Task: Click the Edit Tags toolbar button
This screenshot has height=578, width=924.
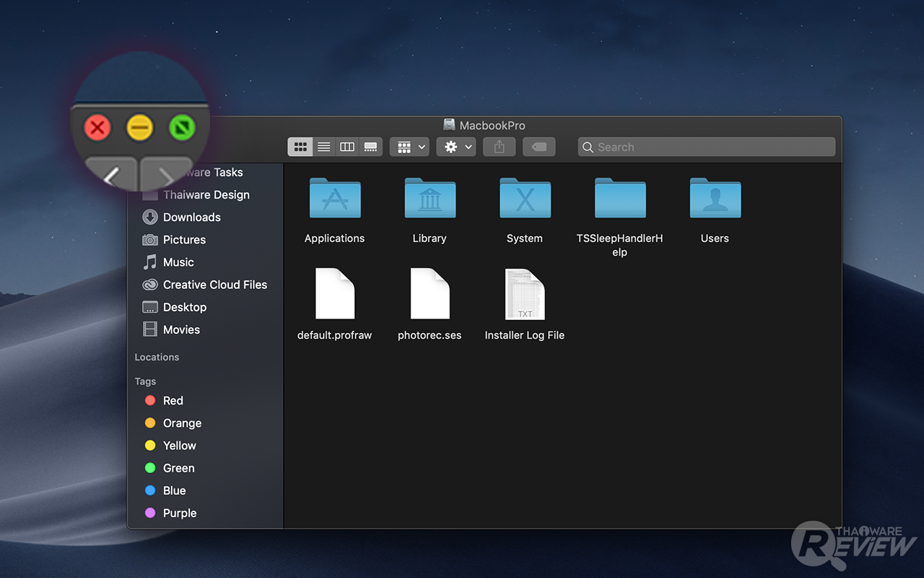Action: [539, 147]
